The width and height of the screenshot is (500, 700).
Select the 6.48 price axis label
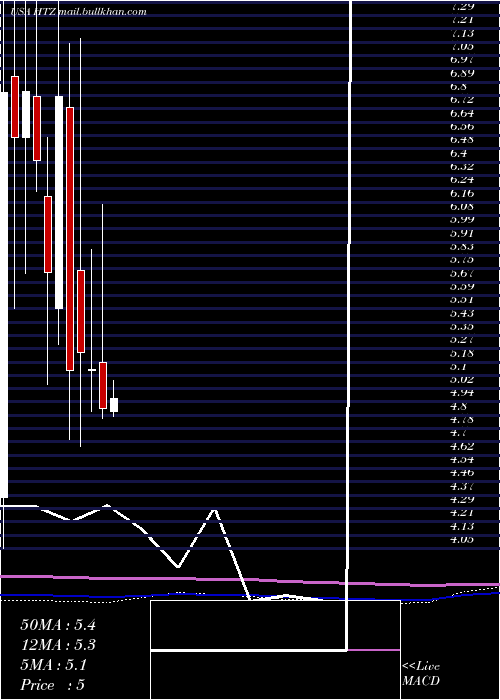tap(462, 139)
